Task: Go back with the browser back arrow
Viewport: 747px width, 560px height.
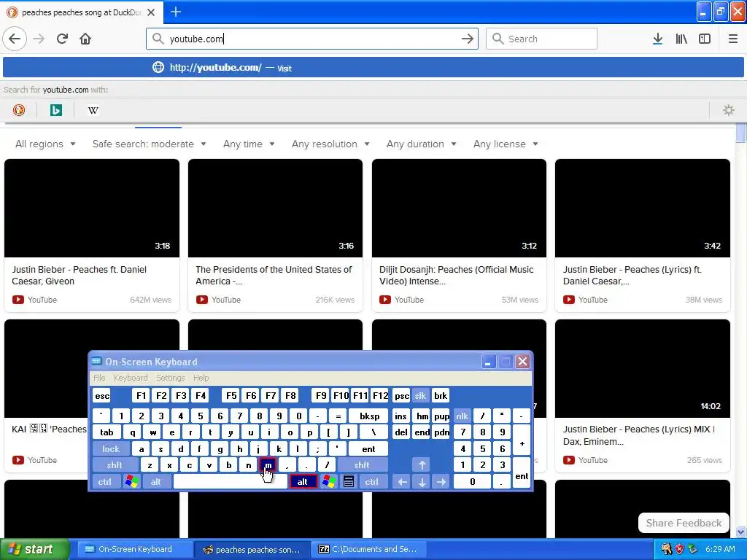Action: pos(15,39)
